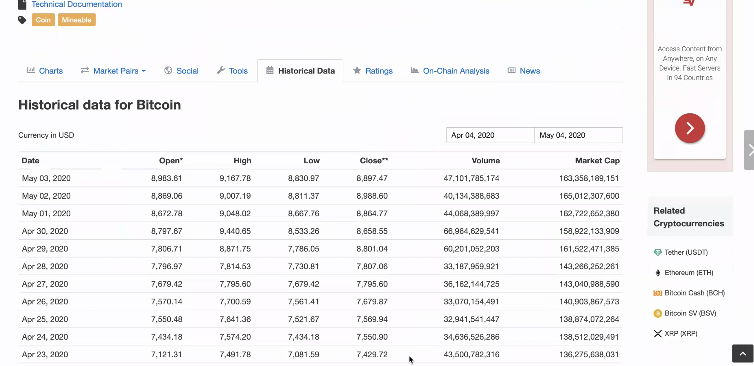Click the Ratings star icon
Image resolution: width=754 pixels, height=366 pixels.
357,70
